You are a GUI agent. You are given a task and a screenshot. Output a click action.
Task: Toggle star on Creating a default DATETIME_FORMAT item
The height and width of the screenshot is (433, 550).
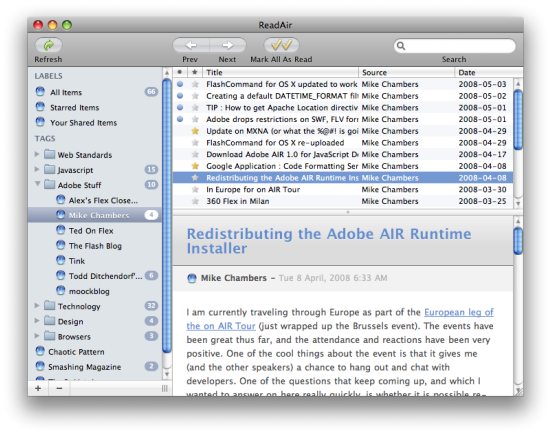tap(195, 96)
